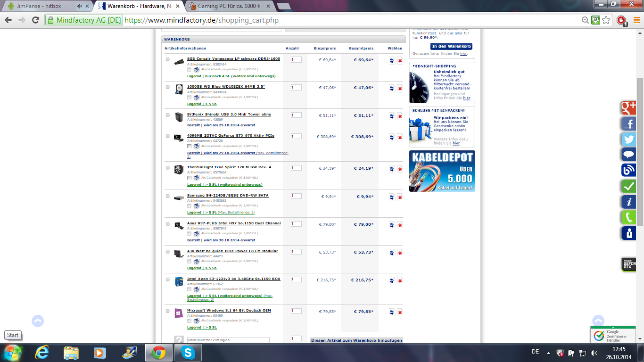Click 'hier' link in Midnight-Shopping box

(466, 99)
